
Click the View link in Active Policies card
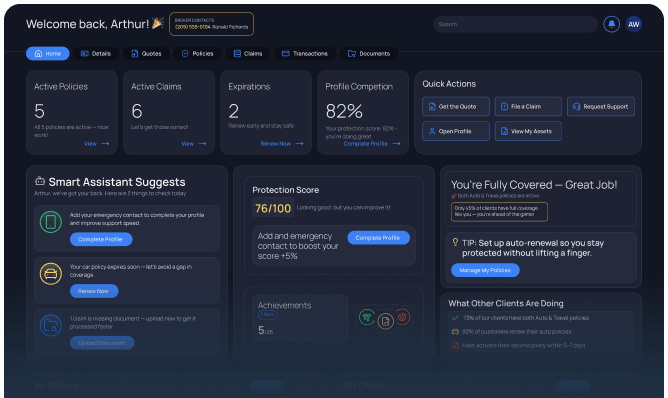[x=90, y=144]
